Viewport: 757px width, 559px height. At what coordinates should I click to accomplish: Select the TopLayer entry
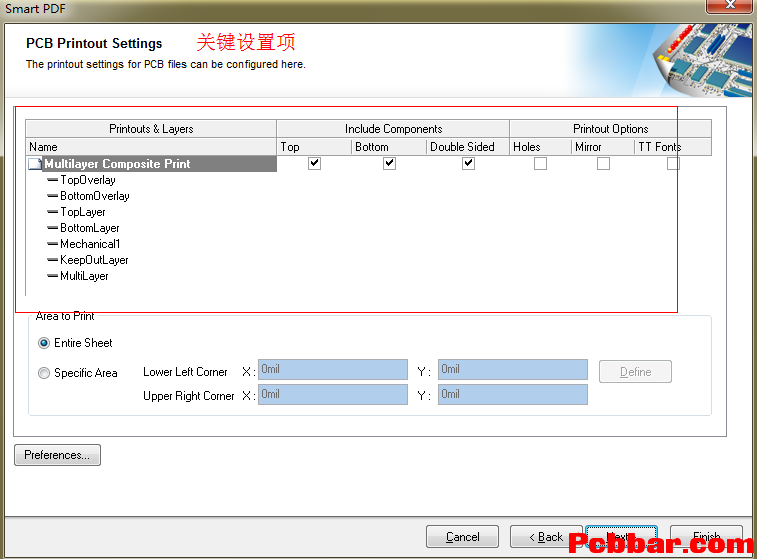tap(83, 212)
